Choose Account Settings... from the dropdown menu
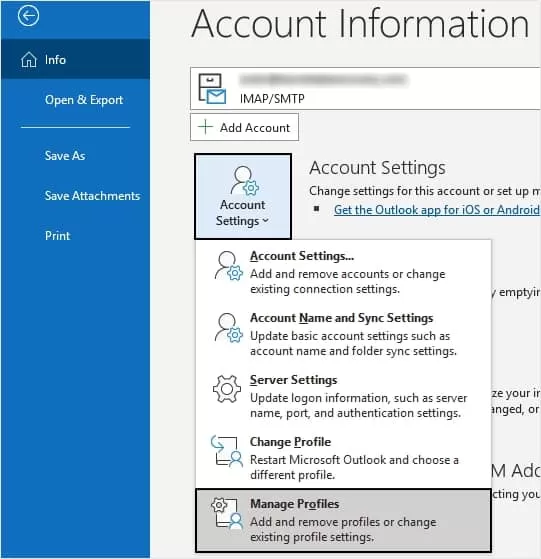Viewport: 541px width, 559px height. [x=344, y=272]
